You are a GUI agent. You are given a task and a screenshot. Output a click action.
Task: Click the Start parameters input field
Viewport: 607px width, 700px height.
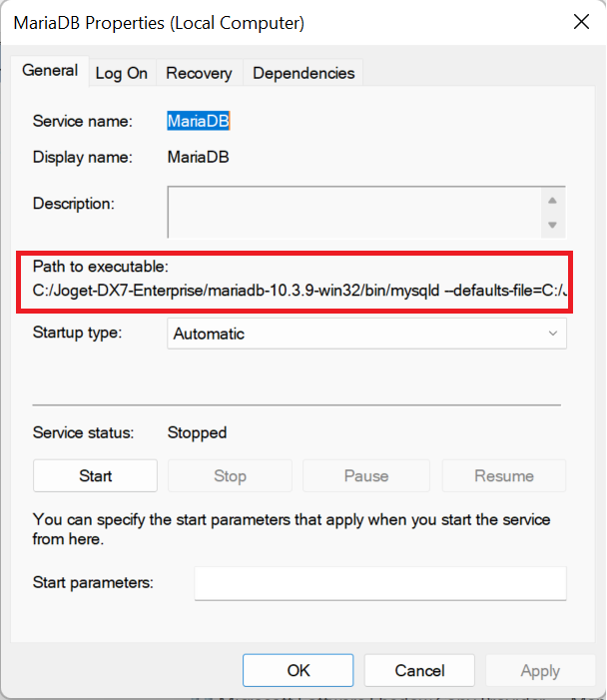[x=379, y=583]
